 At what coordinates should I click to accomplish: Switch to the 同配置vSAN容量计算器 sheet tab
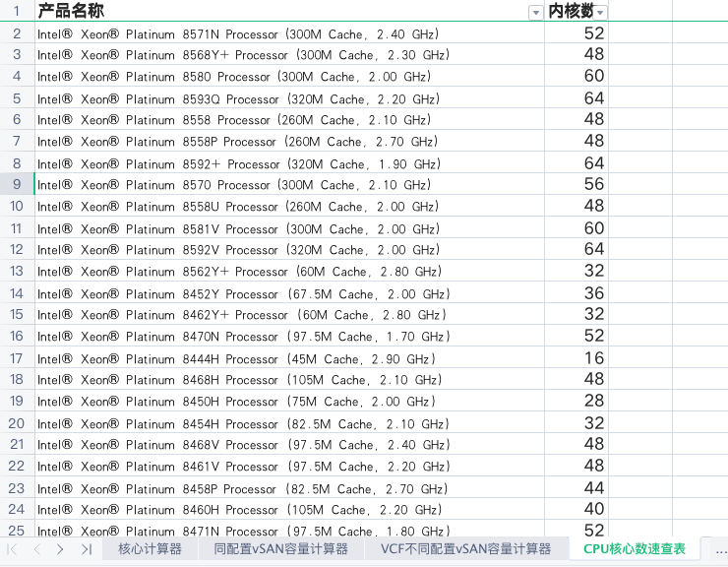pyautogui.click(x=280, y=549)
